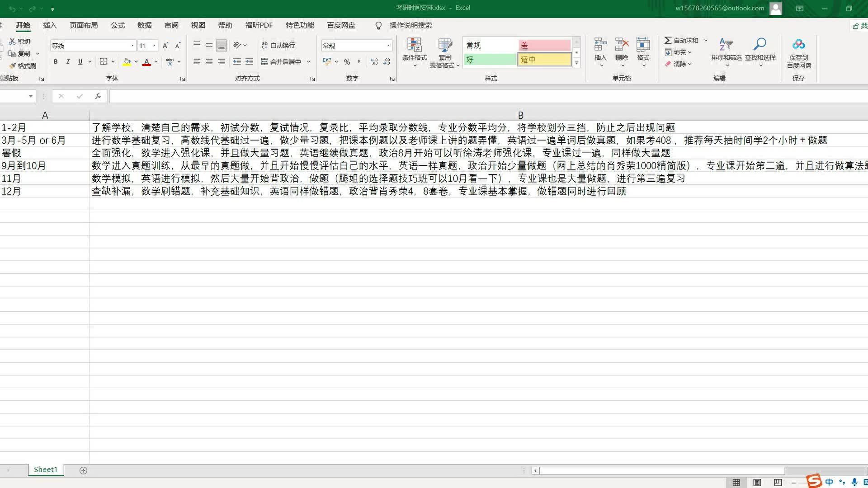Click the Insert Function fx icon

click(x=98, y=96)
